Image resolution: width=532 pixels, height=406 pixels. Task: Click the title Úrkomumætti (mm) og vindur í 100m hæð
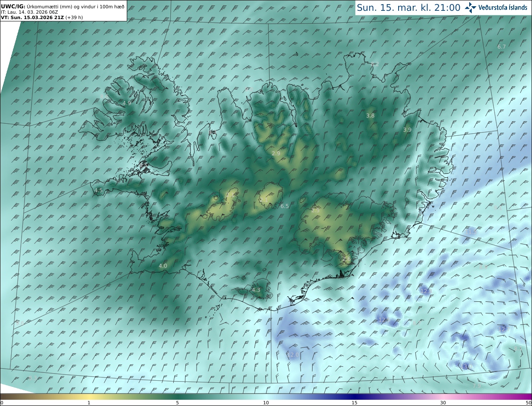point(76,6)
